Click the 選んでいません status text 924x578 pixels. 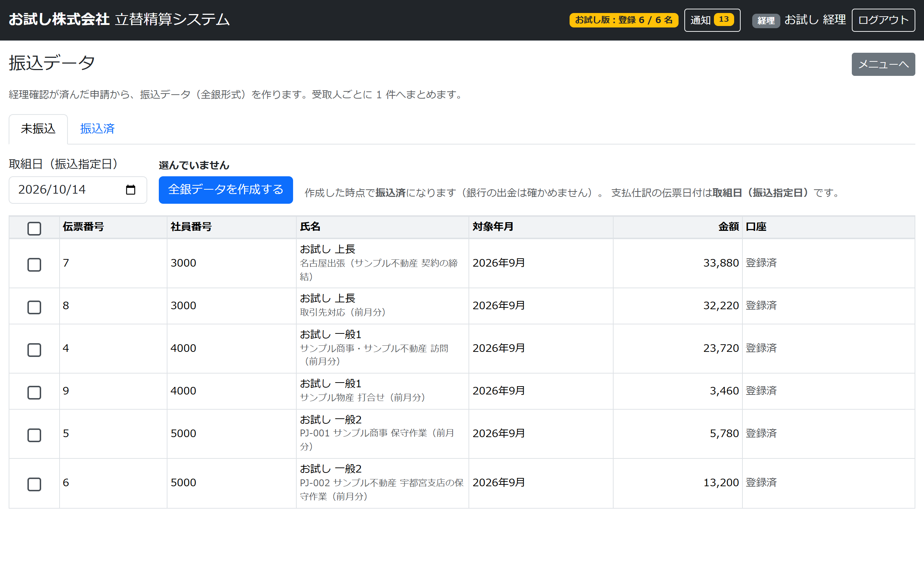(194, 165)
